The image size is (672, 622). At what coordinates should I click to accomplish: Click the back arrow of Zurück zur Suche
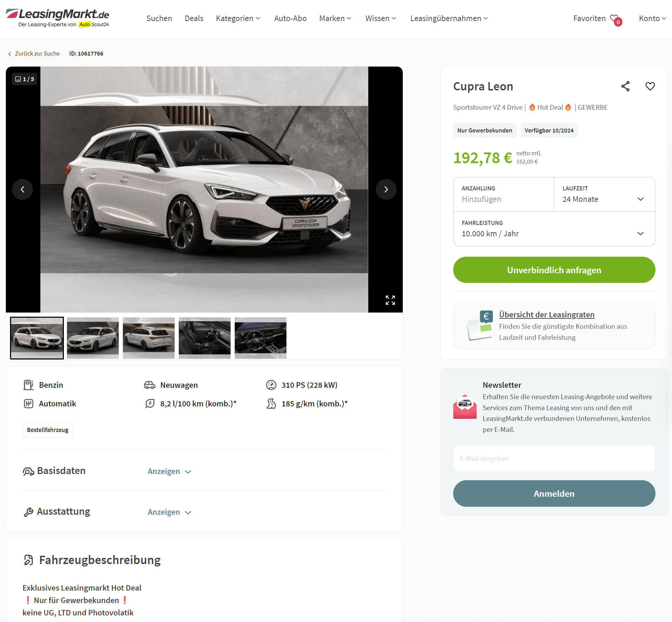pyautogui.click(x=10, y=54)
